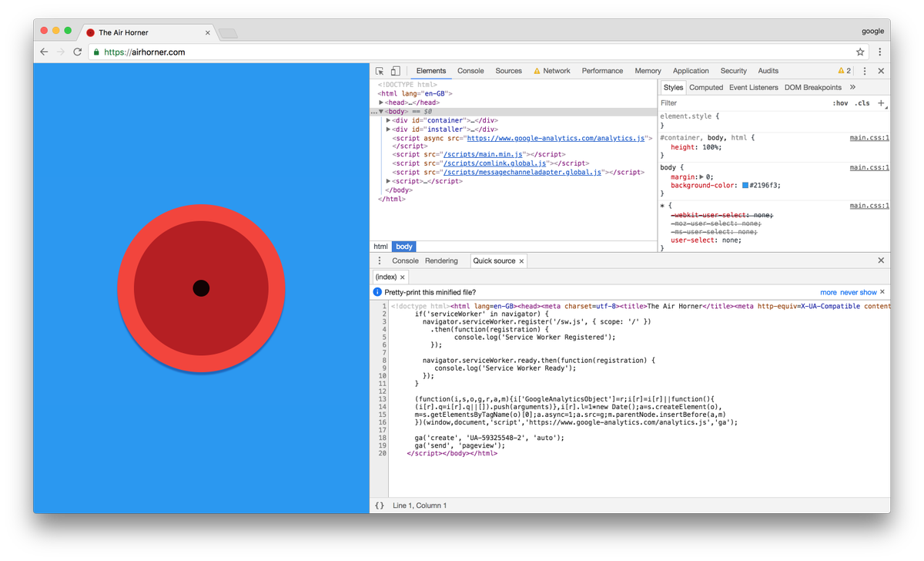924x561 pixels.
Task: Dismiss the pretty-print infobar
Action: point(882,292)
